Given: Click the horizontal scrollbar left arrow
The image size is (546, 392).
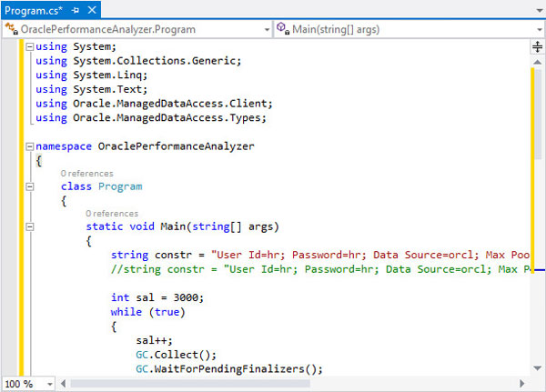Looking at the screenshot, I should click(x=63, y=384).
